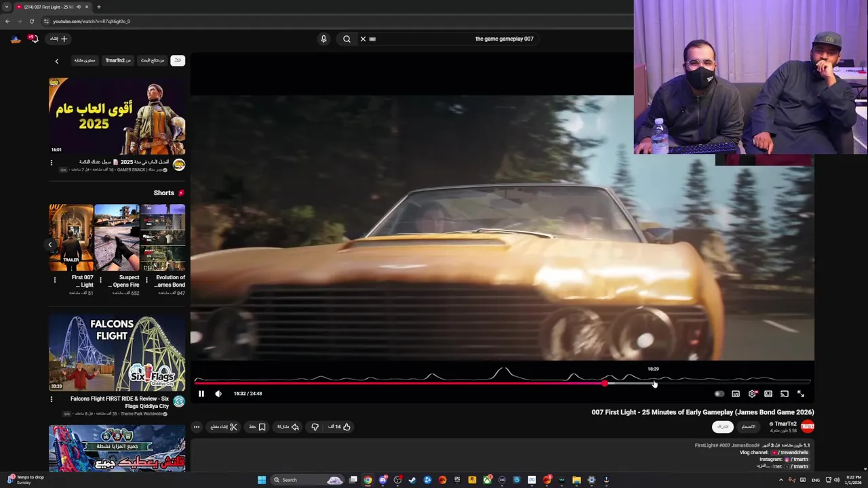
Task: Click the search magnifier button
Action: click(x=347, y=39)
